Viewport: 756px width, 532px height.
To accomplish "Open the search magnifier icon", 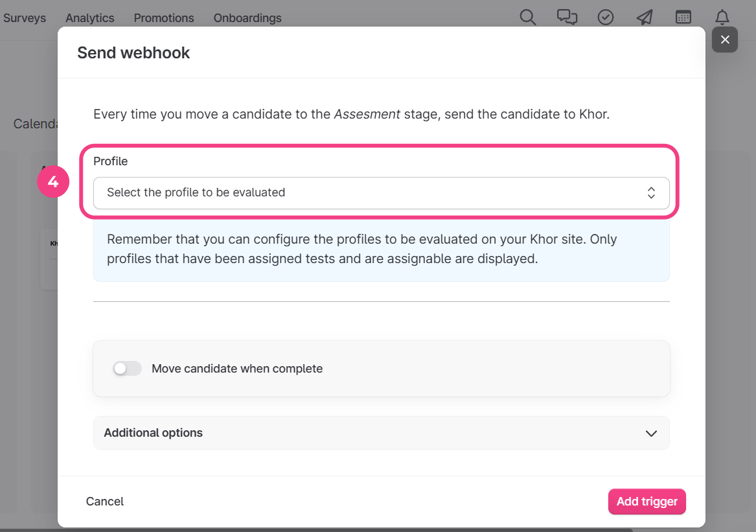I will tap(528, 17).
